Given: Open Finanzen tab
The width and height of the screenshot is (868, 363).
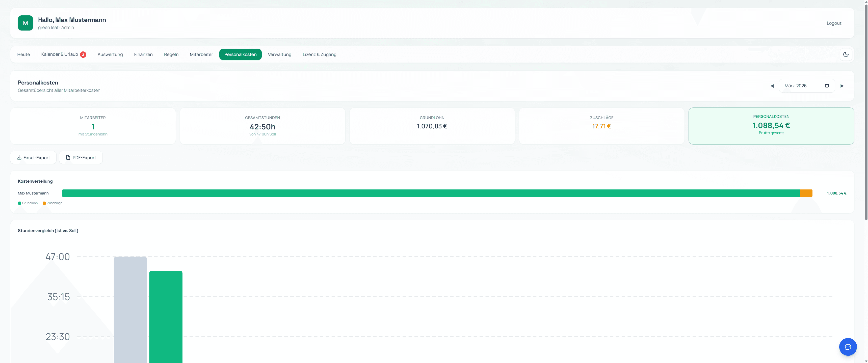Looking at the screenshot, I should [x=143, y=54].
